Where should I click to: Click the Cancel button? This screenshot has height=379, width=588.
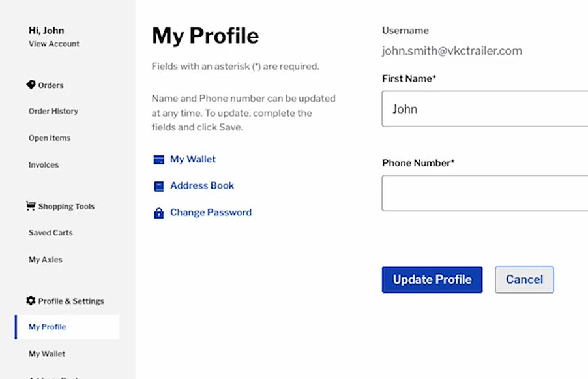pos(524,279)
